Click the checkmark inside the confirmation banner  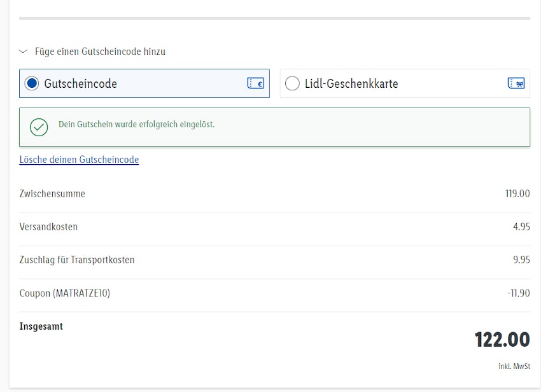point(39,127)
